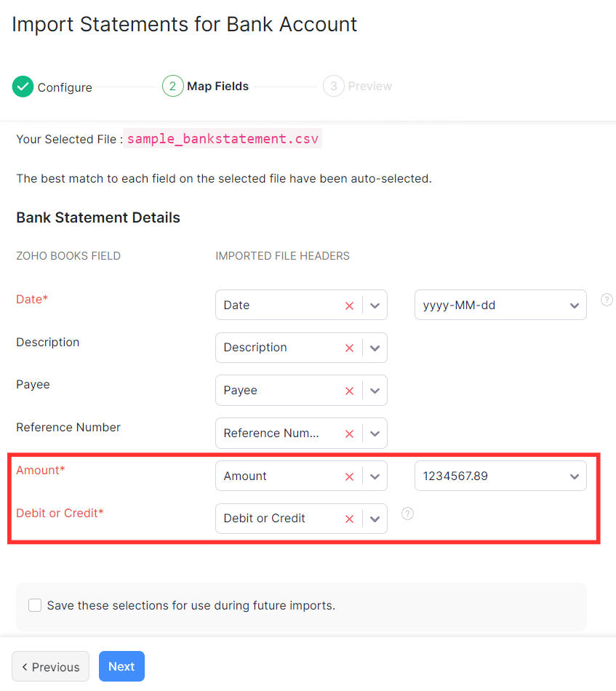Enable saving selections for future imports

point(34,605)
